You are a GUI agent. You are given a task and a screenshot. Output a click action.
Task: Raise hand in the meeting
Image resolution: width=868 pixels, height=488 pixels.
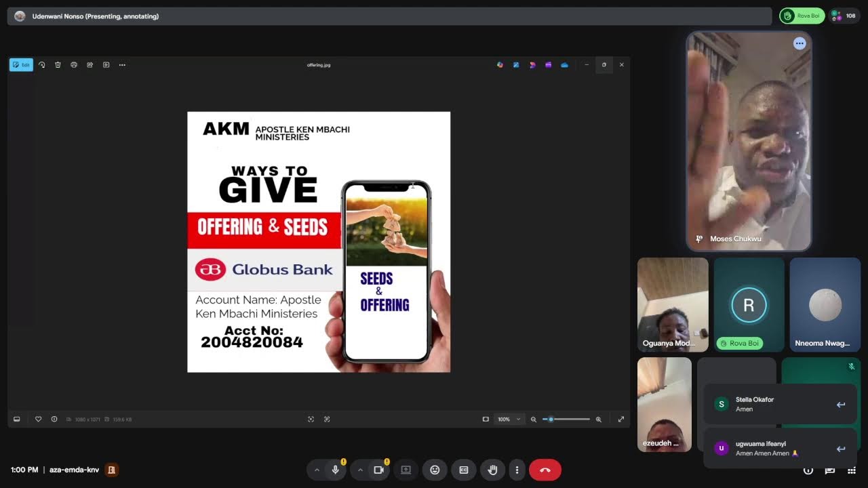coord(492,470)
